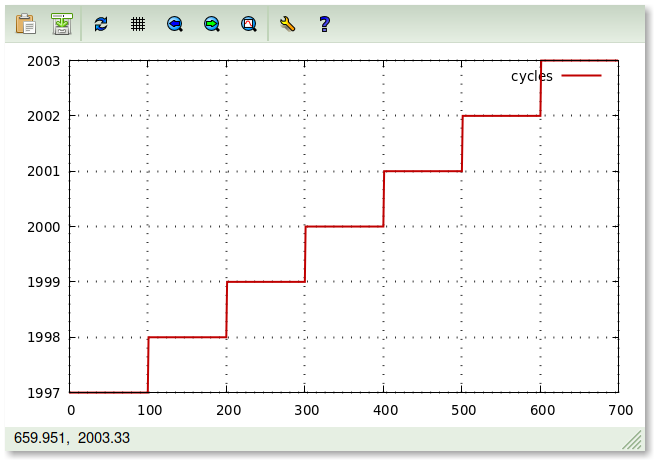Viewport: 654px width, 460px height.
Task: Click the 400 x-axis label
Action: click(x=384, y=409)
